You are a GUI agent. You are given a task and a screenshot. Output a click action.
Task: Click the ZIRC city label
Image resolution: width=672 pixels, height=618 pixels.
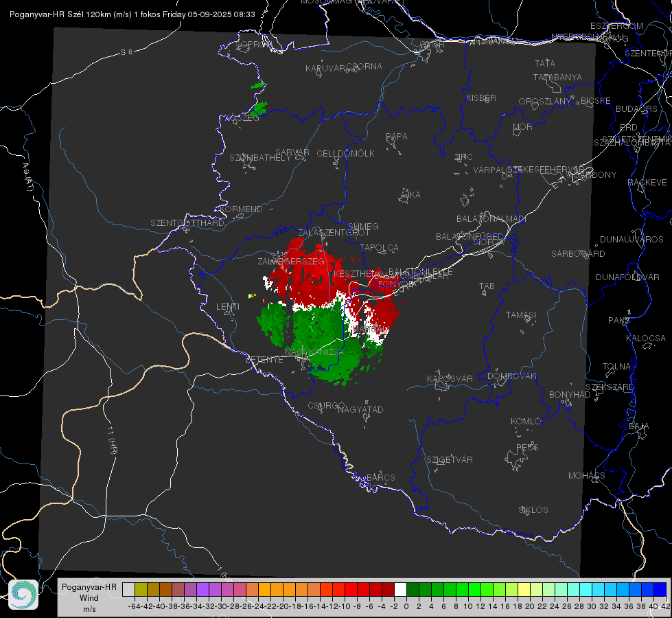[463, 157]
